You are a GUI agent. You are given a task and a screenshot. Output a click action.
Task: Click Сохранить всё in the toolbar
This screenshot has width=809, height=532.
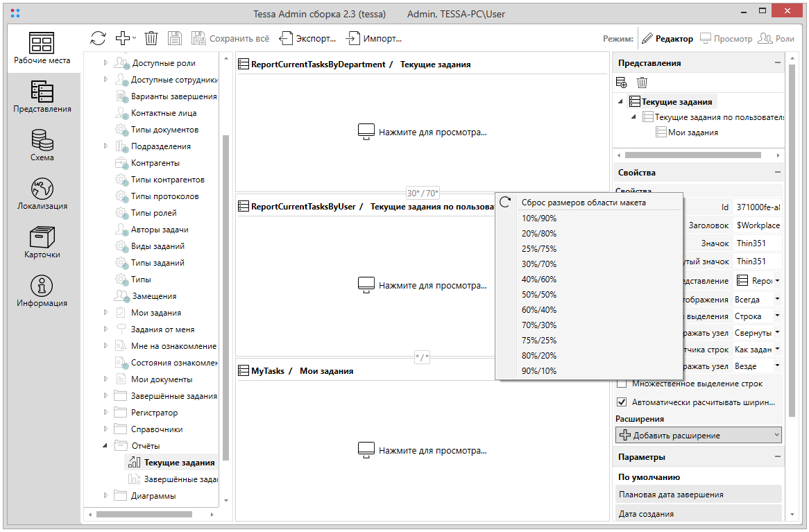[230, 39]
